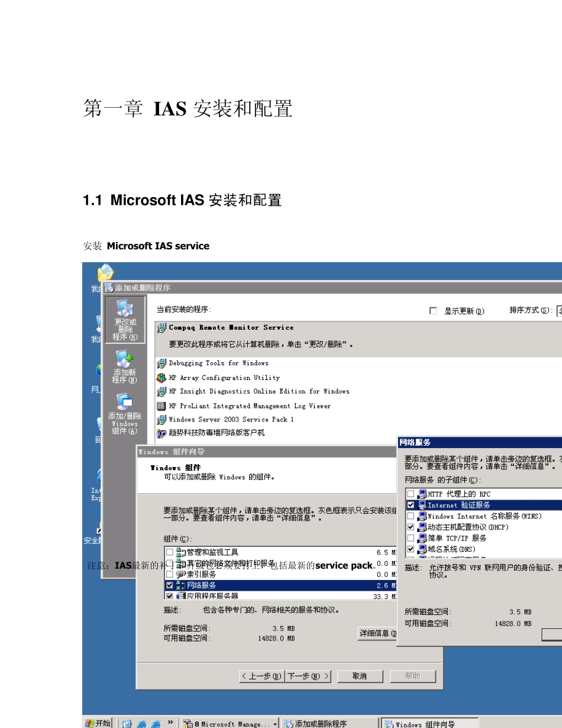Uncheck the Internet 验证服务 checkbox

(411, 505)
